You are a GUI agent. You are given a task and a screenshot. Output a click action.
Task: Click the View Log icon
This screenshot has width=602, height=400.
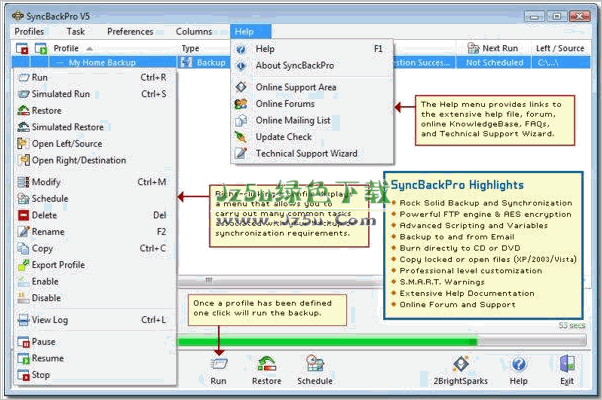pyautogui.click(x=23, y=320)
